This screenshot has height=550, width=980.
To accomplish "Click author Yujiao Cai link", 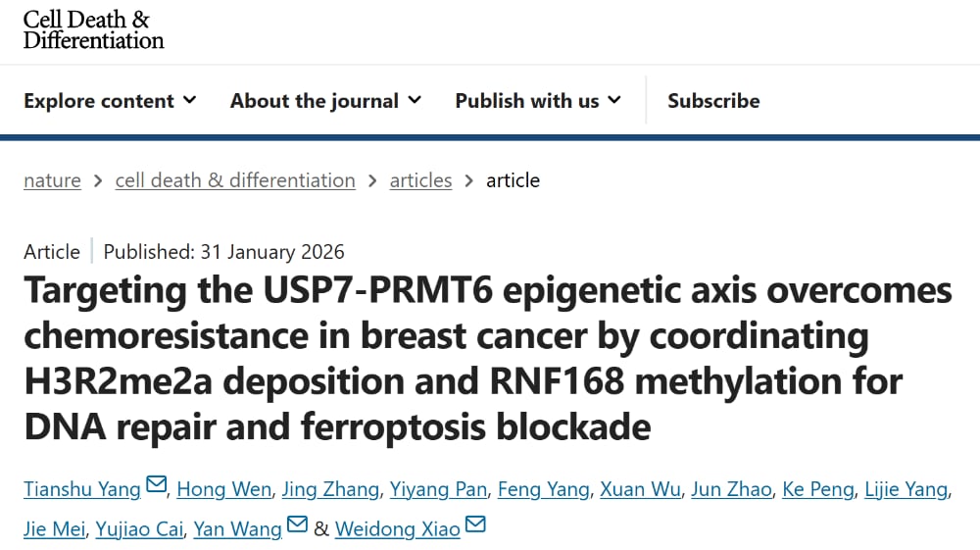I will tap(138, 529).
